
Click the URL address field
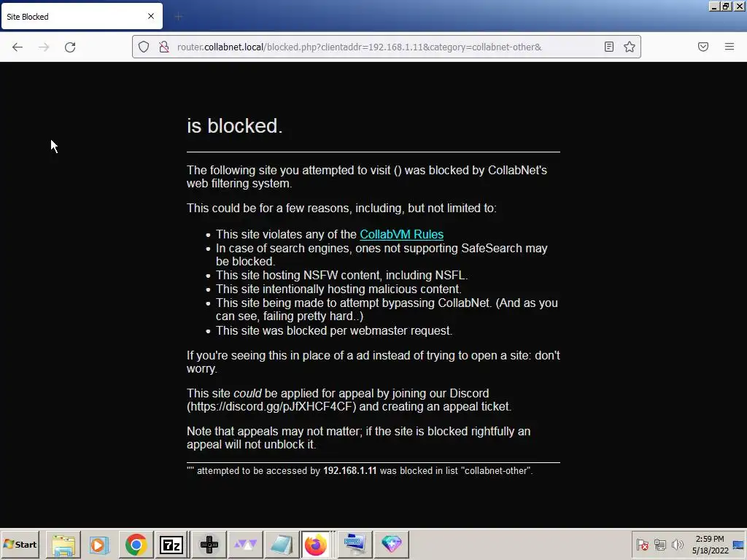tap(386, 47)
